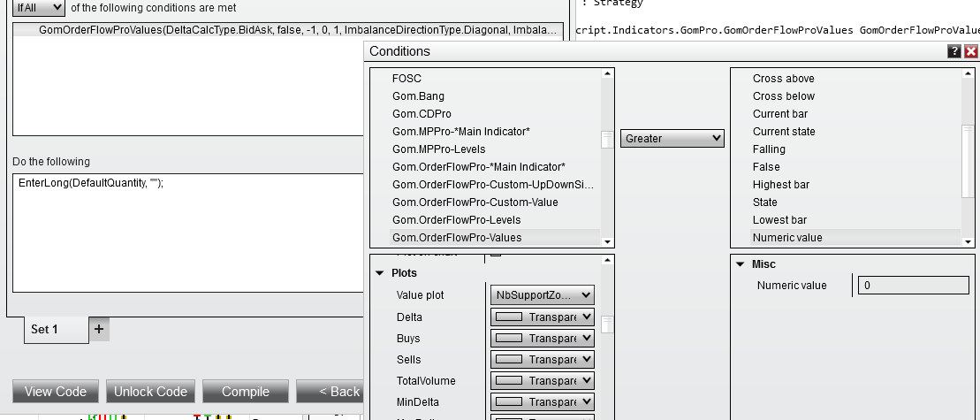
Task: Select the Set 1 tab
Action: (57, 330)
